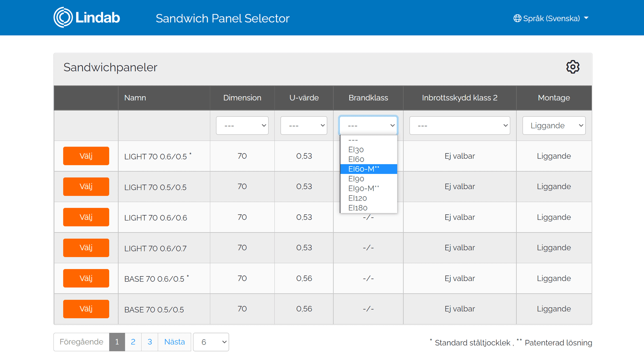Jump to page 3
The image size is (644, 362).
tap(150, 342)
